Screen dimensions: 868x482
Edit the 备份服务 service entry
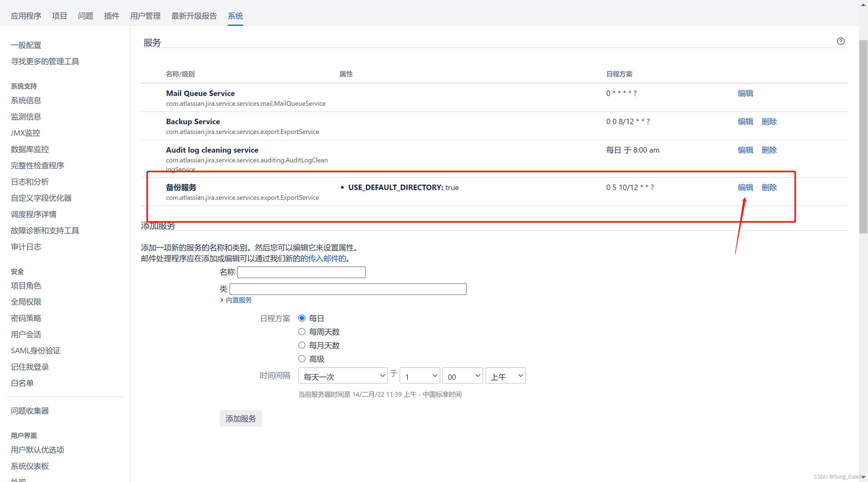745,187
